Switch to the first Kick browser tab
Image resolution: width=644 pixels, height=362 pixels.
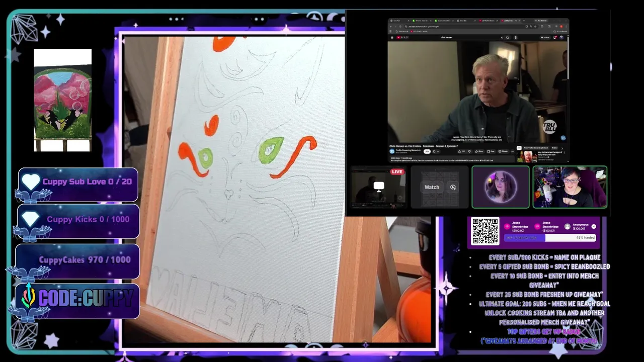[x=423, y=21]
